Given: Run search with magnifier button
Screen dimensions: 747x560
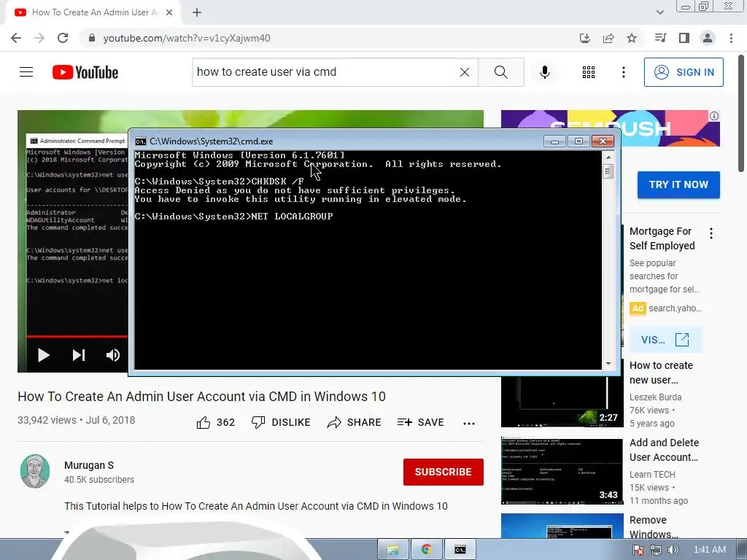Looking at the screenshot, I should click(x=500, y=72).
